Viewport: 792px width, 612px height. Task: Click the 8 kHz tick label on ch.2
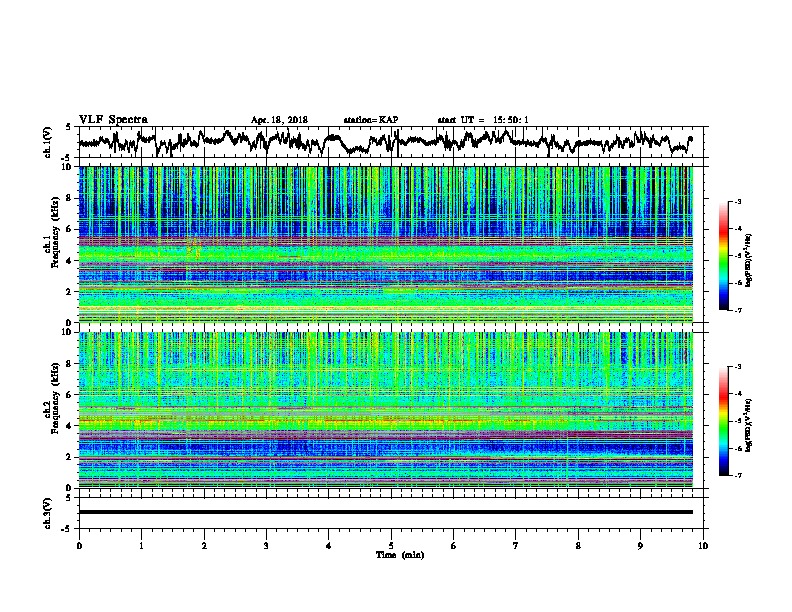[71, 364]
